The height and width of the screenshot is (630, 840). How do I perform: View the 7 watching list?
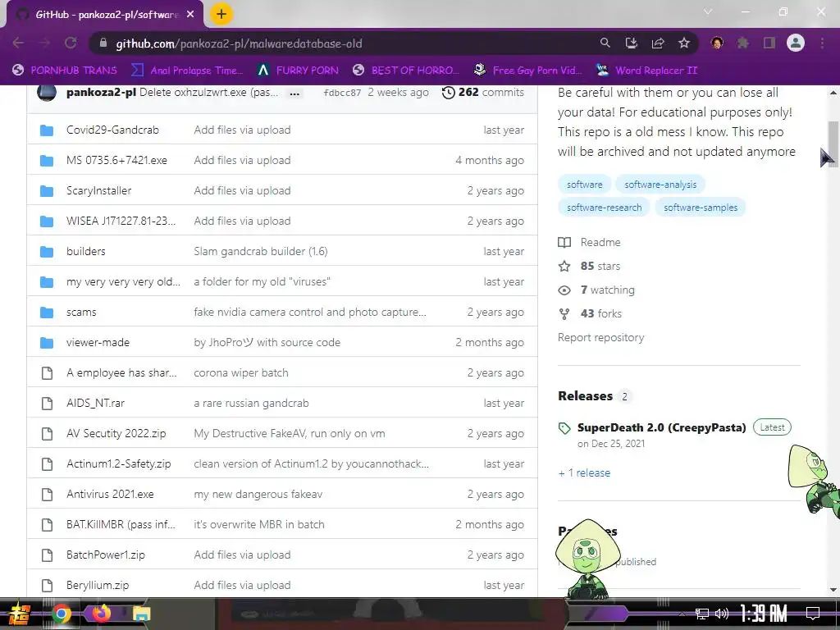(596, 290)
